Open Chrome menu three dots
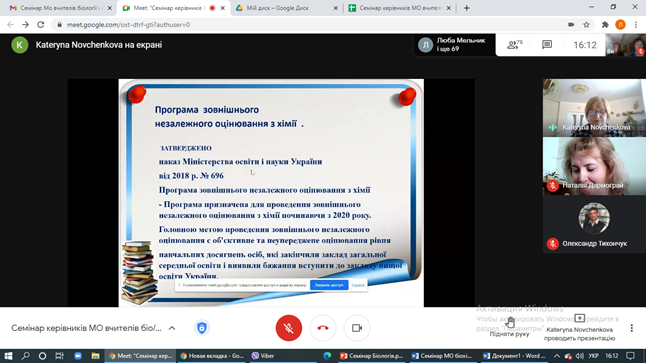This screenshot has height=363, width=646. [636, 25]
